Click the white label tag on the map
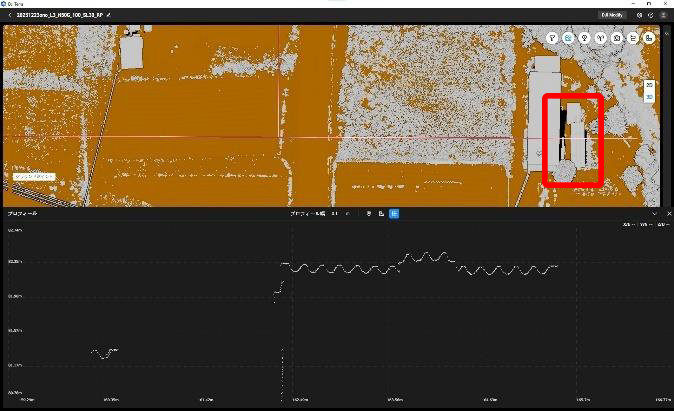 pos(34,177)
